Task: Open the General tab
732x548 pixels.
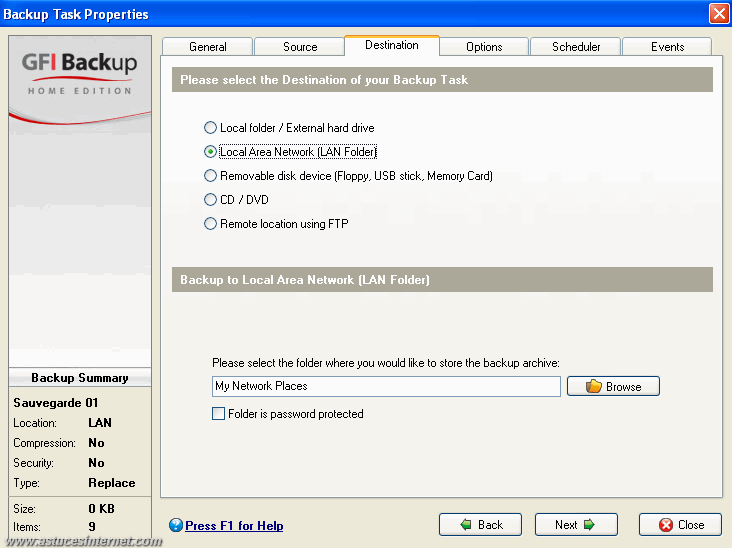Action: click(x=207, y=47)
